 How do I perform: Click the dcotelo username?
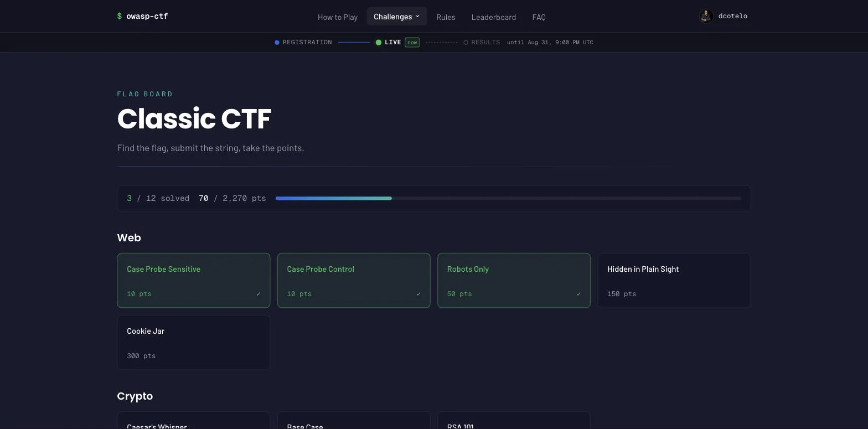(x=733, y=16)
